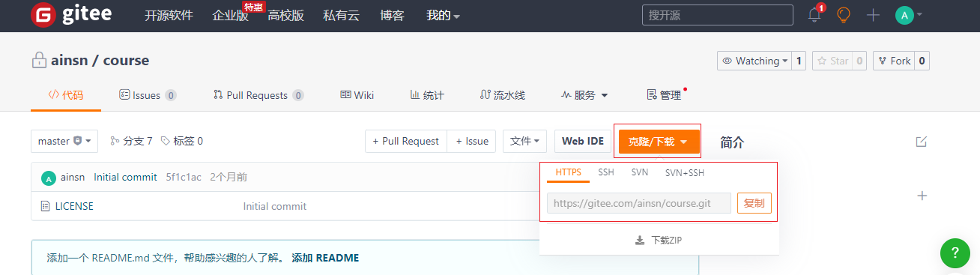
Task: Select the SVN+SSH clone tab
Action: [x=685, y=172]
